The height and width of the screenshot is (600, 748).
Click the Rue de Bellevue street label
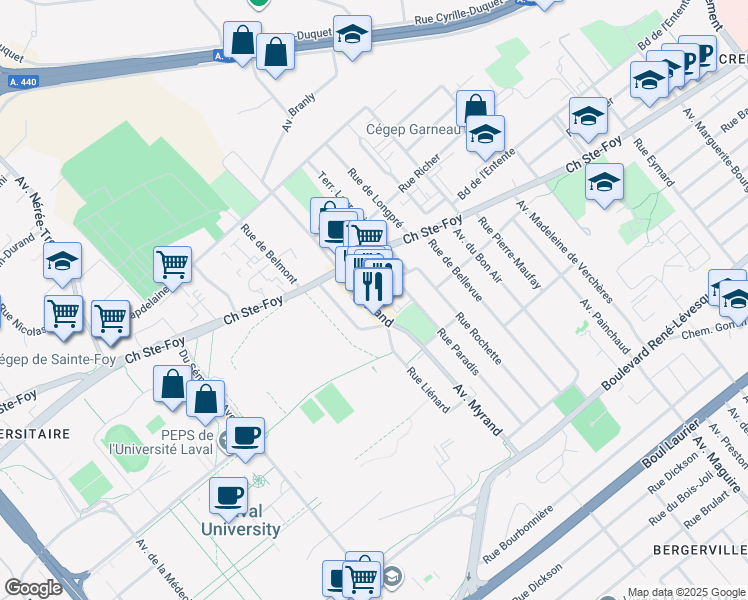[455, 269]
